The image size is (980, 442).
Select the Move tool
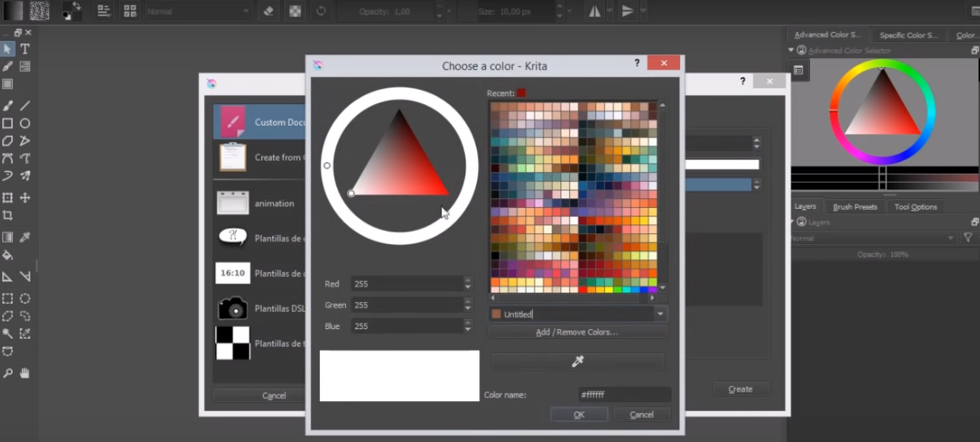pos(24,198)
